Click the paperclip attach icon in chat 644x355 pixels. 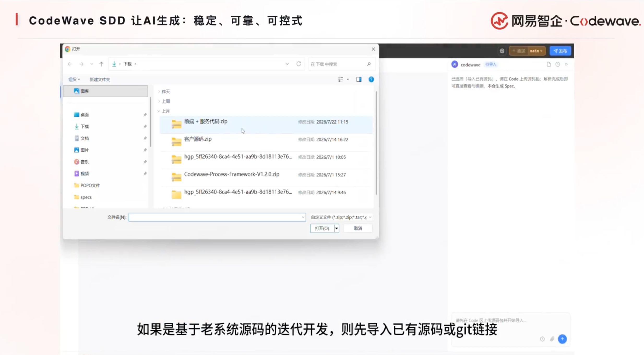[552, 339]
